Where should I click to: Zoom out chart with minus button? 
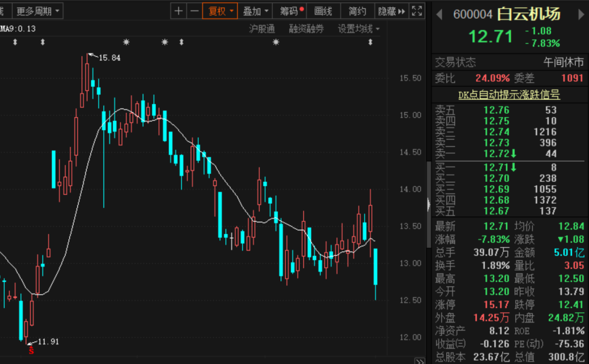pyautogui.click(x=194, y=11)
